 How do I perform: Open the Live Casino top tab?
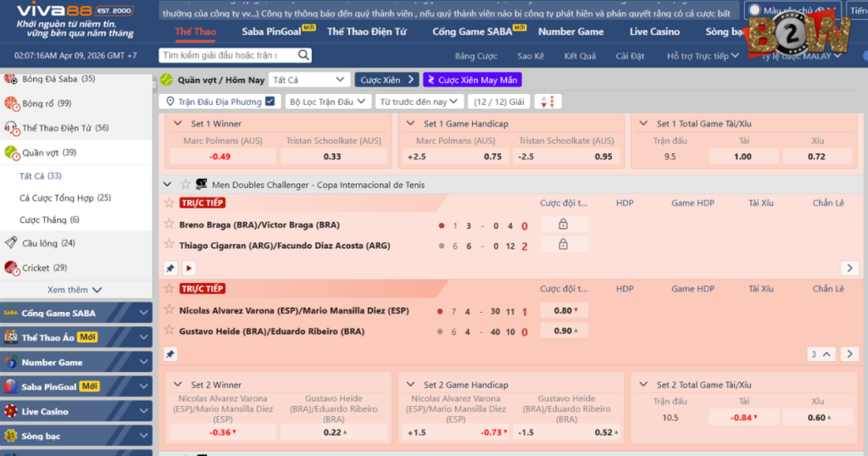(654, 31)
